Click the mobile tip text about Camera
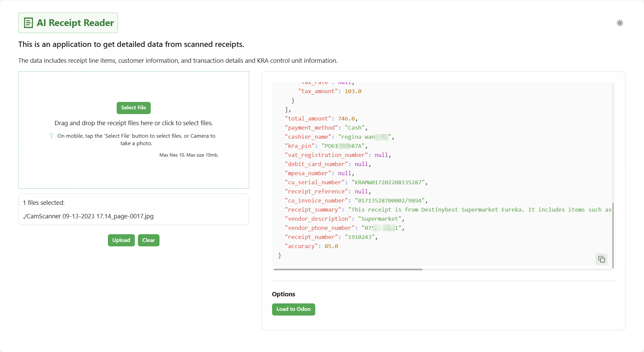The image size is (644, 352). (136, 140)
